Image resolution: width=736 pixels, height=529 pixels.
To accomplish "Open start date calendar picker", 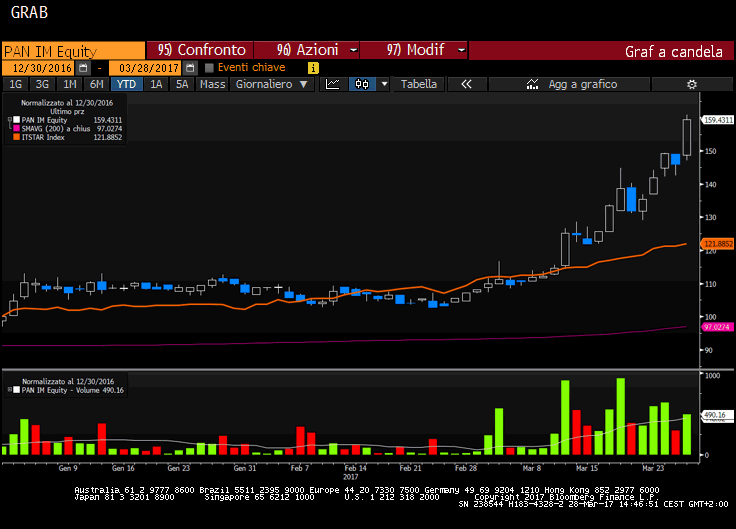I will pos(83,68).
